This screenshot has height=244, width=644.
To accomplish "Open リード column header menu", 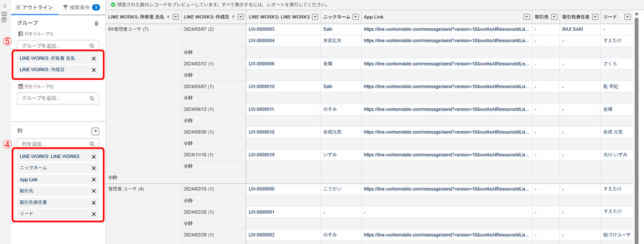I will pyautogui.click(x=627, y=17).
